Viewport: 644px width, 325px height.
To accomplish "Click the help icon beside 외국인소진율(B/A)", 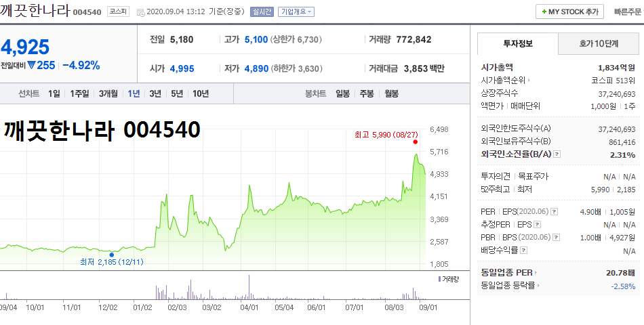I will point(557,154).
